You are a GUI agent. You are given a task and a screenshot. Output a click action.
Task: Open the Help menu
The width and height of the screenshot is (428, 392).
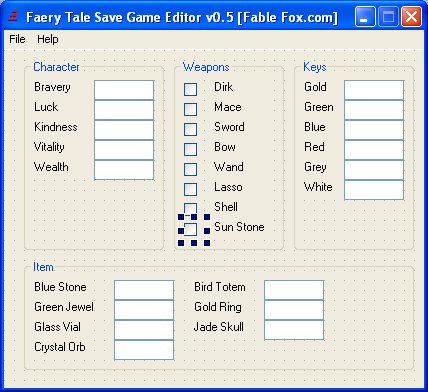point(48,39)
